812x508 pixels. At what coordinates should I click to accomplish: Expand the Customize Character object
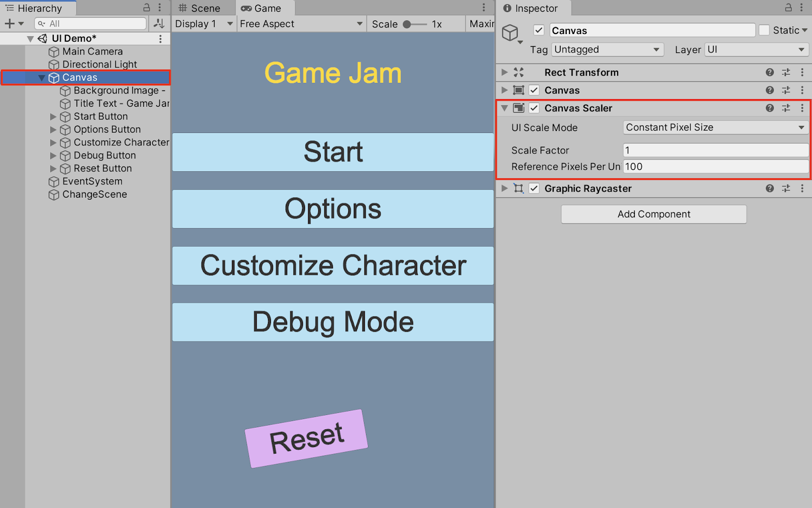(53, 143)
